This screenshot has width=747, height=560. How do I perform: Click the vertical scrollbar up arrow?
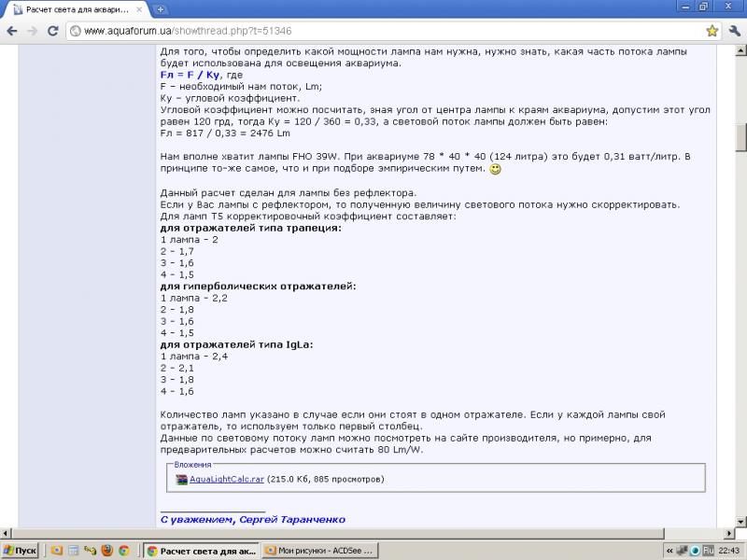click(740, 50)
